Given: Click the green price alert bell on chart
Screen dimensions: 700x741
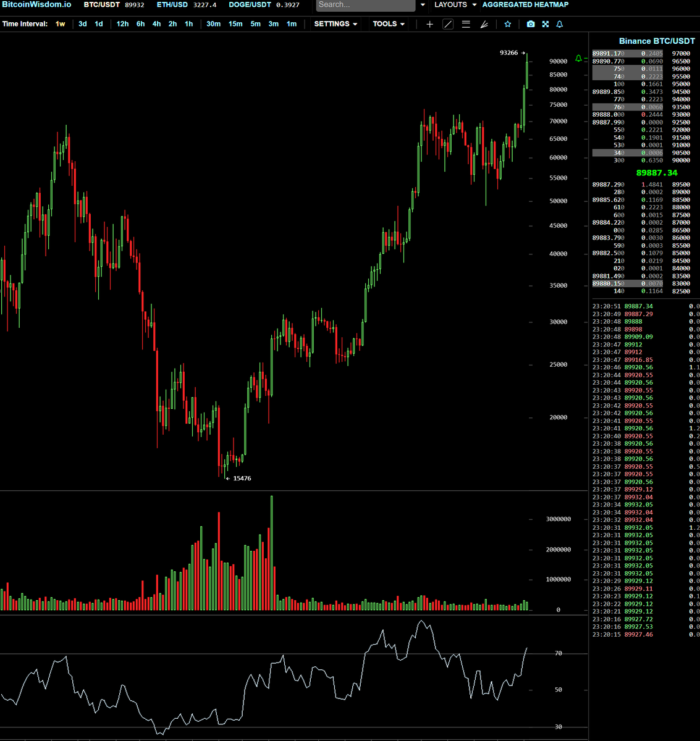Looking at the screenshot, I should tap(578, 58).
